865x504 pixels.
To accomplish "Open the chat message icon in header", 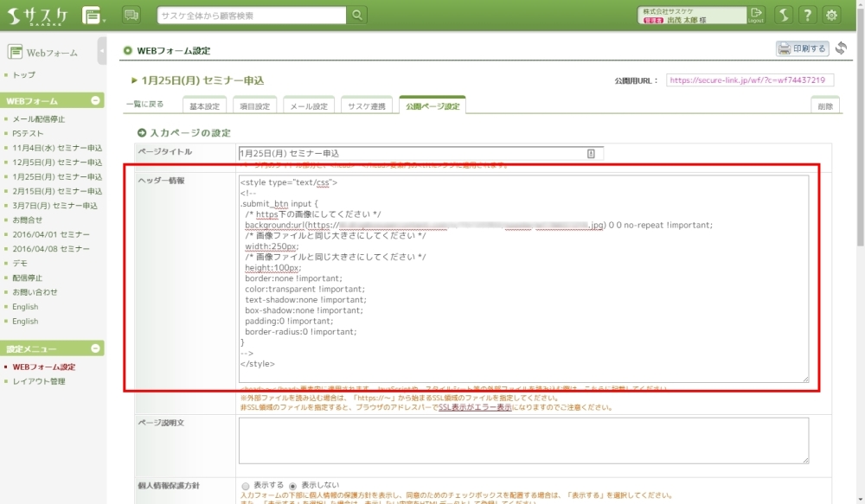I will click(x=131, y=15).
